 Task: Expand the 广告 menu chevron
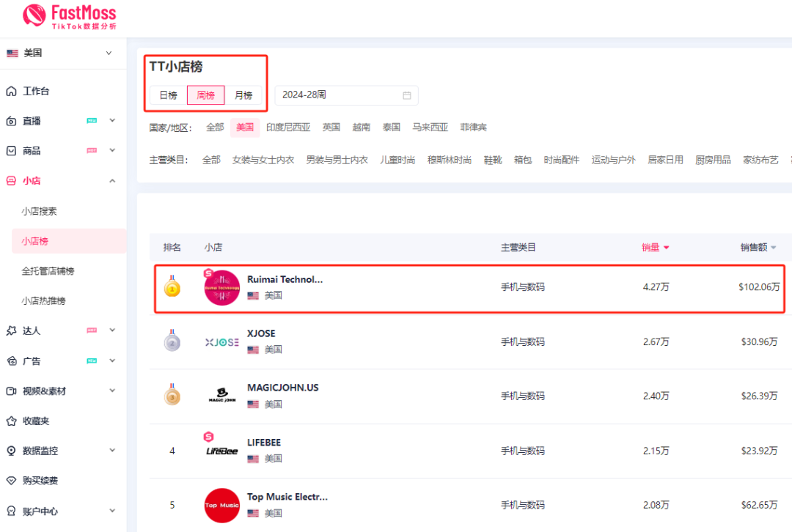112,361
